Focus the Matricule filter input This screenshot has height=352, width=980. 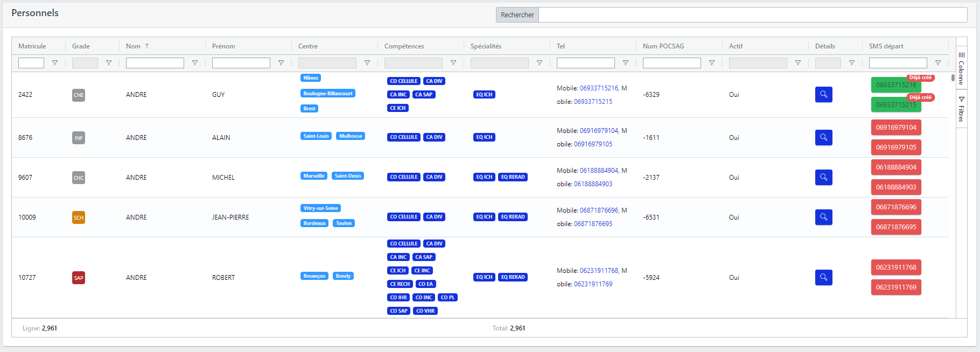coord(31,63)
